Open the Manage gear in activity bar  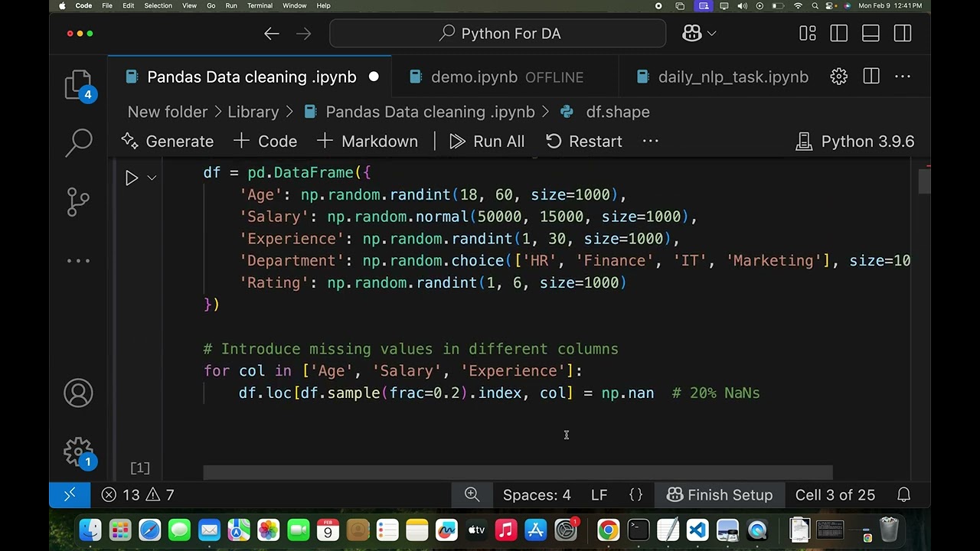(78, 452)
